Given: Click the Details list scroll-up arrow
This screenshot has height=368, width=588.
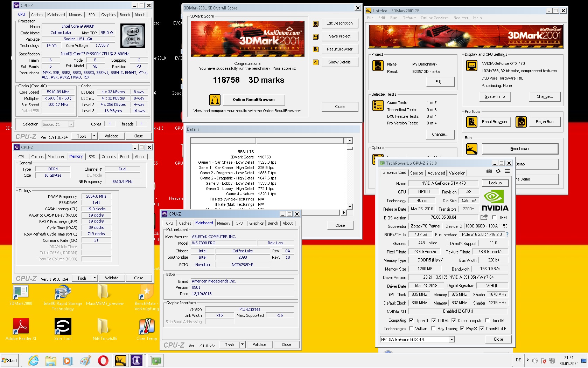Looking at the screenshot, I should tap(350, 141).
